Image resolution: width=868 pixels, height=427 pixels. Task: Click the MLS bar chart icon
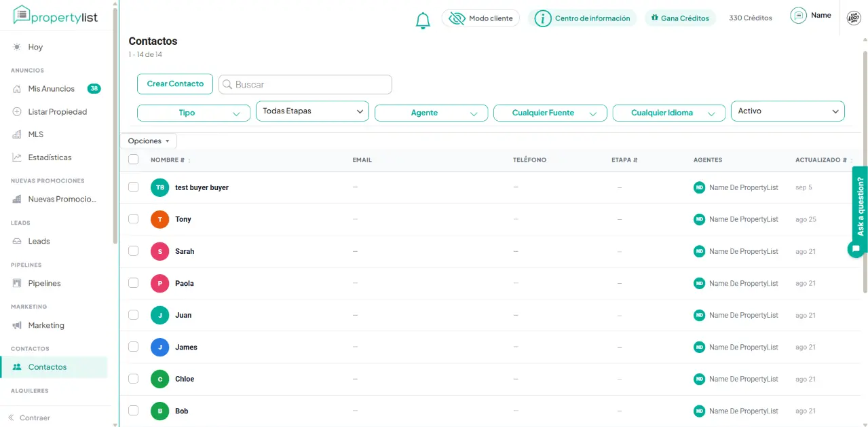[17, 134]
